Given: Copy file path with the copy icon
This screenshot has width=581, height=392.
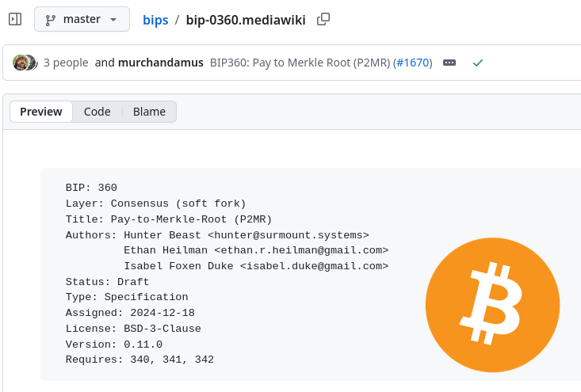Looking at the screenshot, I should 323,19.
